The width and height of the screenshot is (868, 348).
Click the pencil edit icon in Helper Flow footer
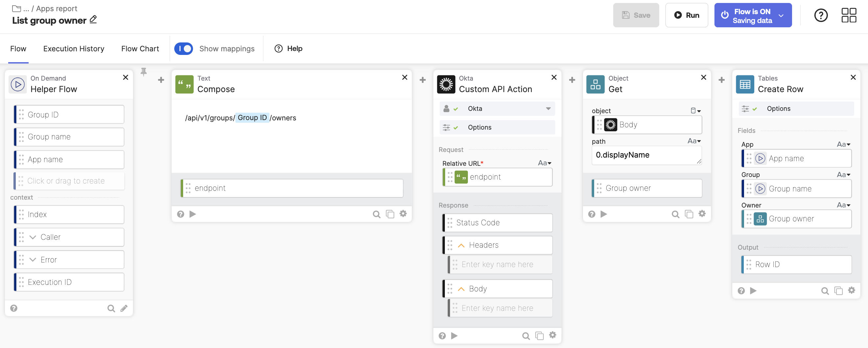pos(124,308)
